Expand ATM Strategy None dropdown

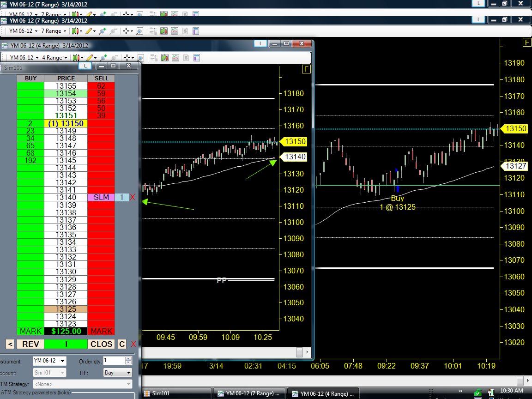[128, 384]
